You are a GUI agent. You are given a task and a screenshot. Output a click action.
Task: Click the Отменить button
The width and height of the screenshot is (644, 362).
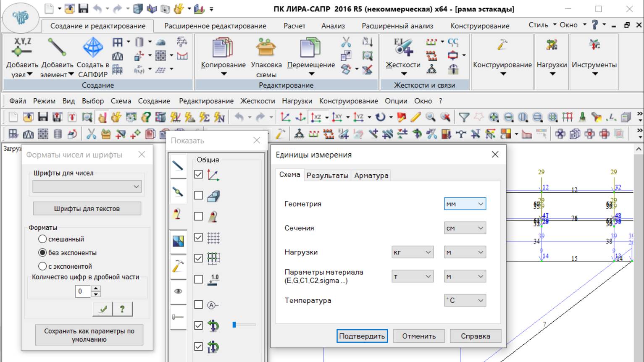coord(419,336)
